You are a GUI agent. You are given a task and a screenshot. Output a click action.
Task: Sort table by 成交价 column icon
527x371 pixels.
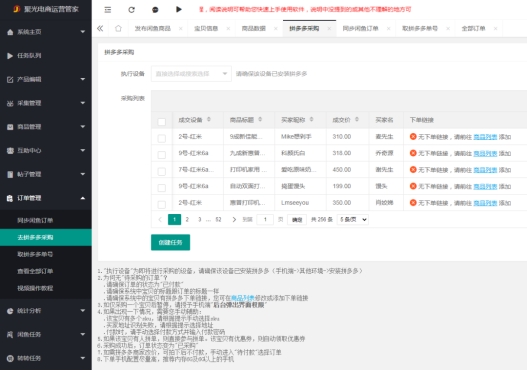tap(357, 120)
